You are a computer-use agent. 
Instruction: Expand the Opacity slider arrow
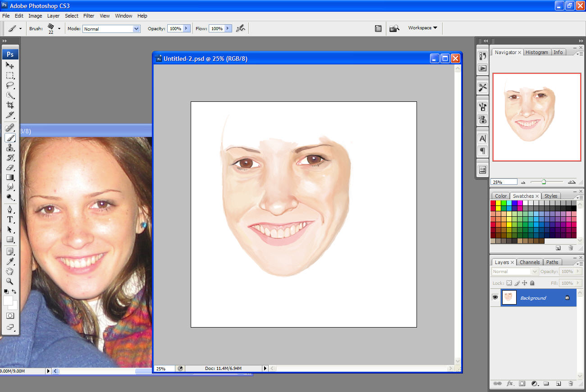pos(186,28)
